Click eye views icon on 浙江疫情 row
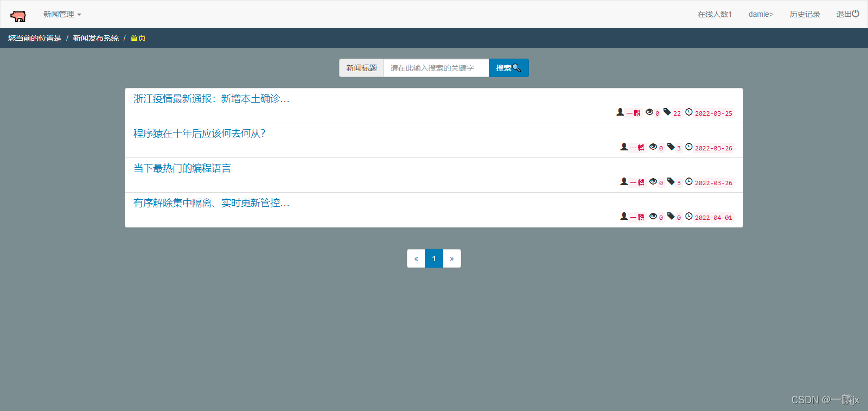 pyautogui.click(x=649, y=112)
